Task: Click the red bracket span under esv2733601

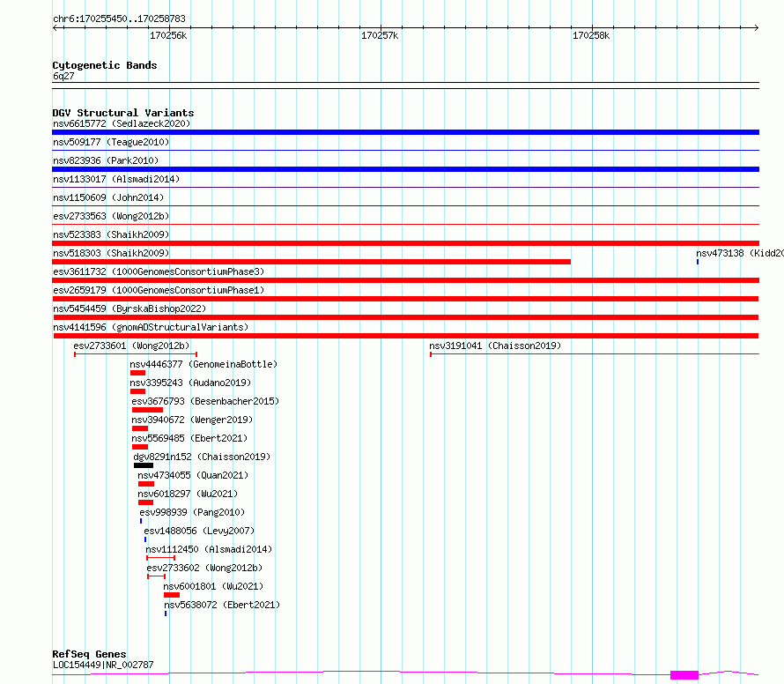Action: 136,354
